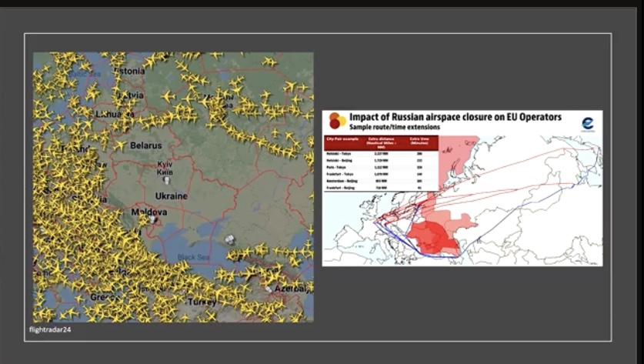
Task: Select the Belarus label on the map
Action: click(146, 145)
